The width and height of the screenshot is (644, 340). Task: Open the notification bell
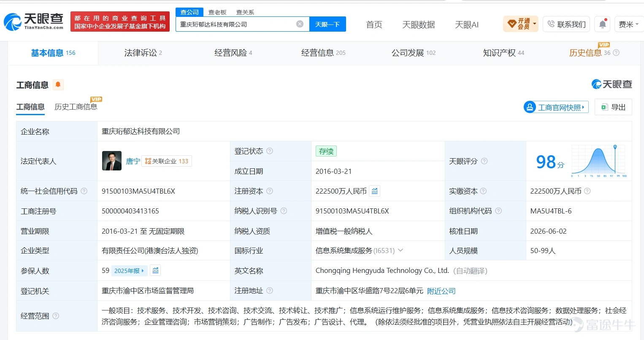point(603,24)
